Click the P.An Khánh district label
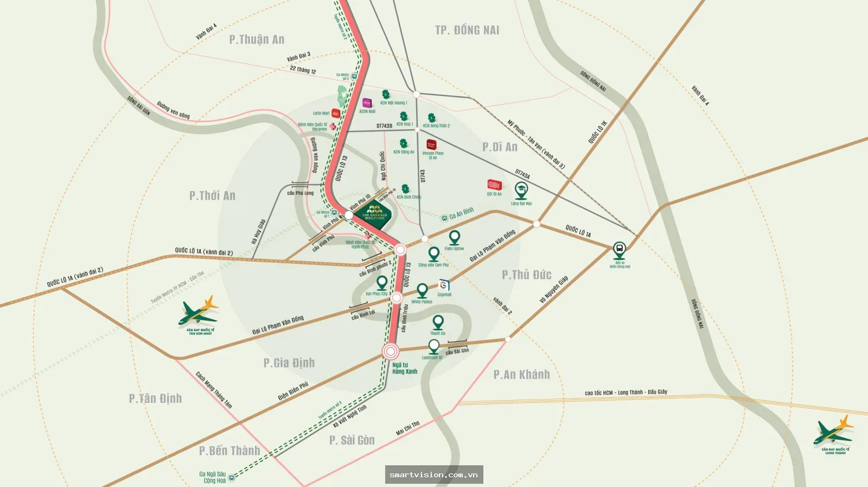 (x=521, y=375)
